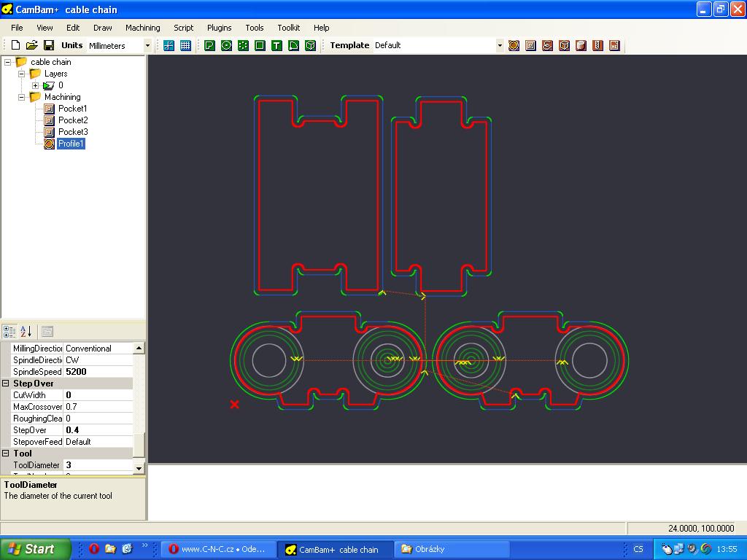Select Pocket2 in the Machining tree
The height and width of the screenshot is (560, 747).
(x=73, y=120)
